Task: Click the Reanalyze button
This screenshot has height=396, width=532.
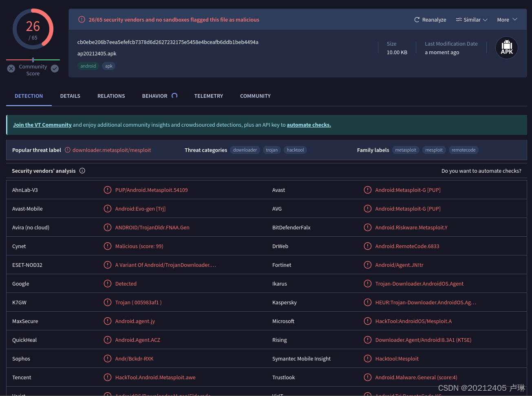Action: click(430, 20)
